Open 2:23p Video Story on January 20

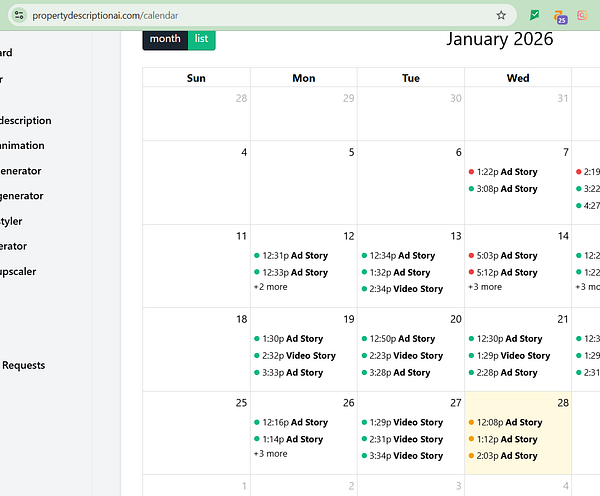(x=402, y=356)
